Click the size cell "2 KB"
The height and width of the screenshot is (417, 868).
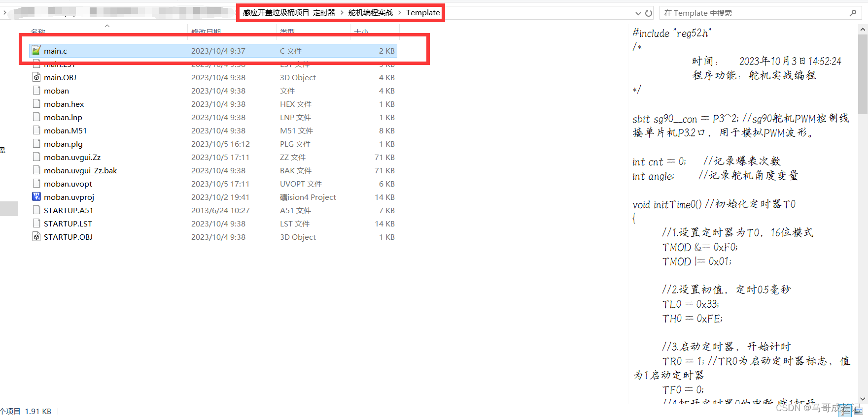pyautogui.click(x=386, y=51)
